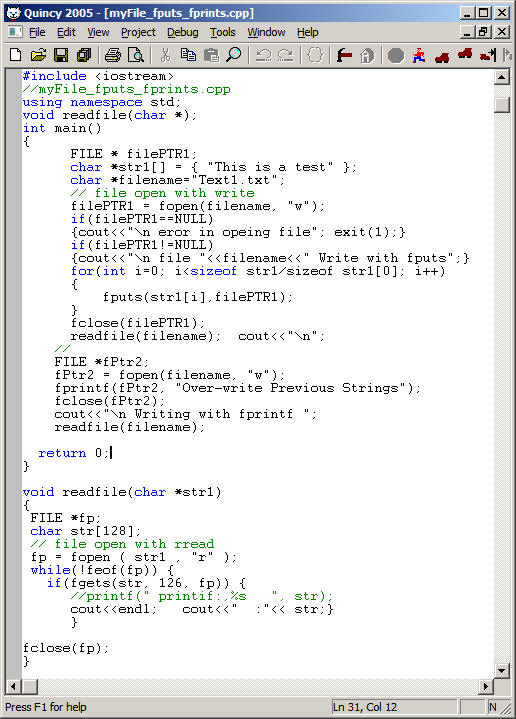Open Print Preview toolbar icon
The height and width of the screenshot is (719, 516).
(x=136, y=55)
